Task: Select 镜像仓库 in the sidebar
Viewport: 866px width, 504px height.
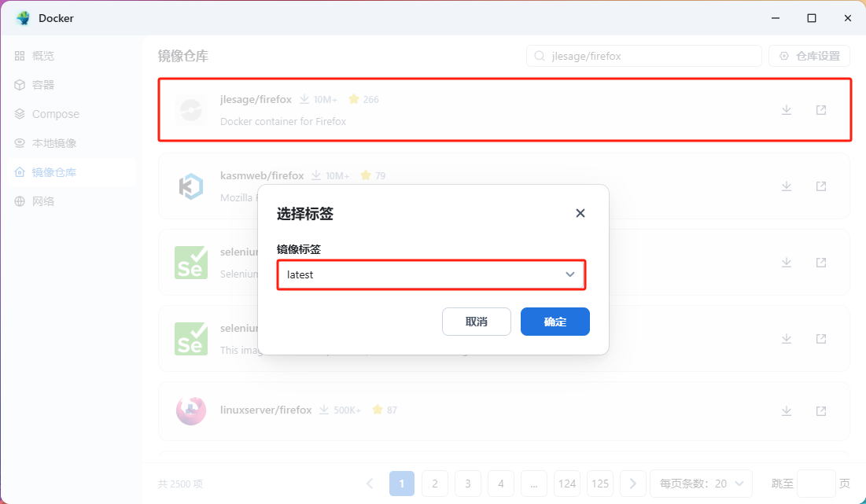Action: point(72,172)
